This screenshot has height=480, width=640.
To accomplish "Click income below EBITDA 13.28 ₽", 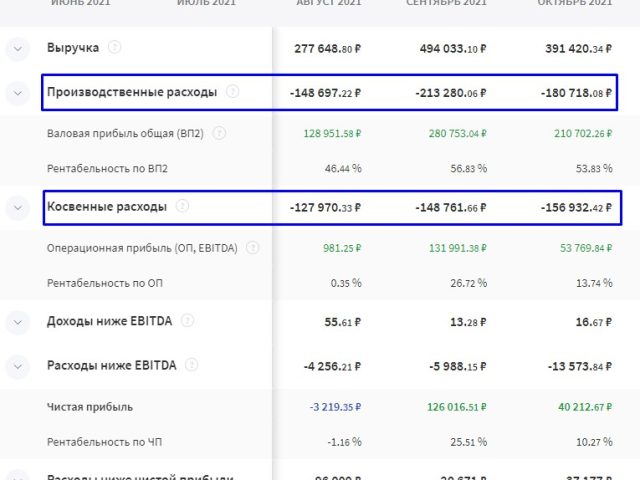I will [469, 322].
